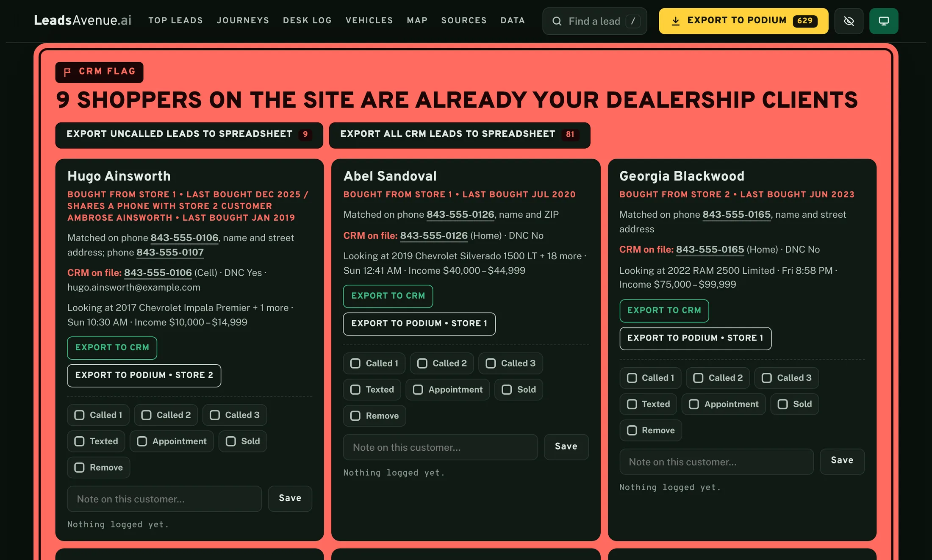Click note field on Hugo Ainsworth's card

pyautogui.click(x=164, y=499)
